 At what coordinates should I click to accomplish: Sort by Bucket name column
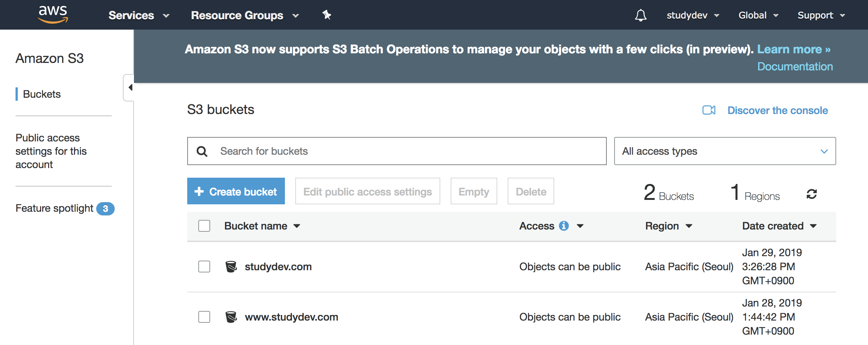pyautogui.click(x=262, y=226)
